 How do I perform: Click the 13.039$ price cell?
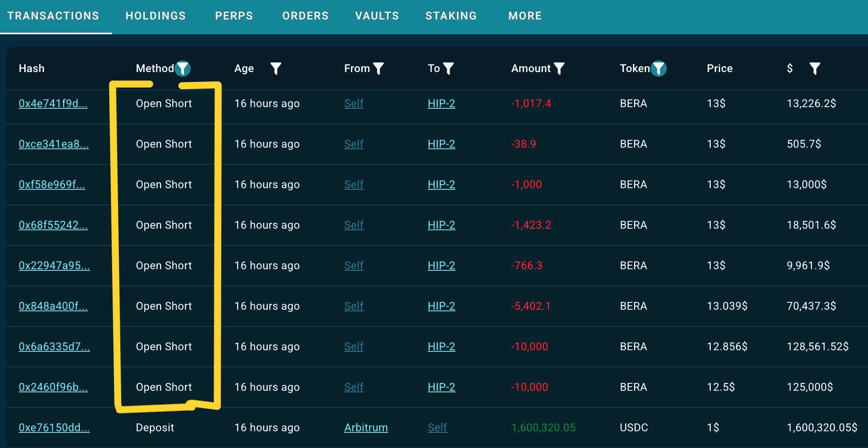727,306
